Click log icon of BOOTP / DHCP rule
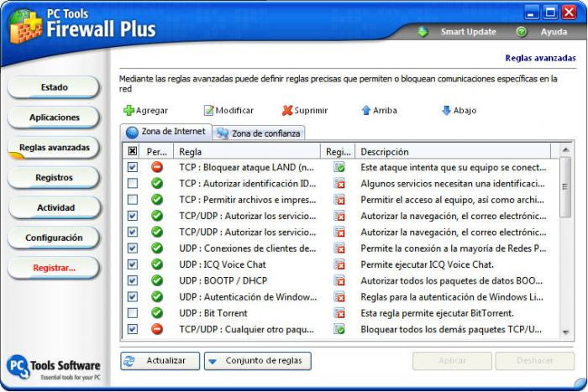The width and height of the screenshot is (588, 392). 339,280
